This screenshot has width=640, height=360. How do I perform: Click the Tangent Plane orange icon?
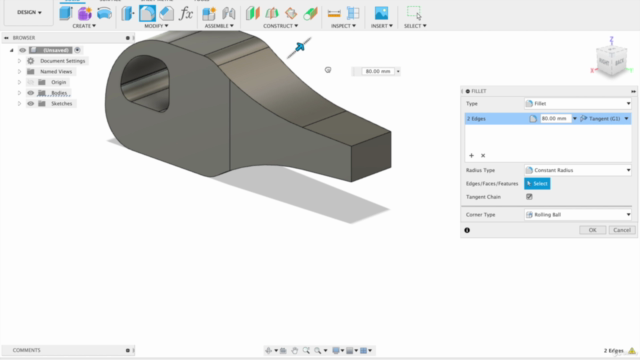(291, 13)
